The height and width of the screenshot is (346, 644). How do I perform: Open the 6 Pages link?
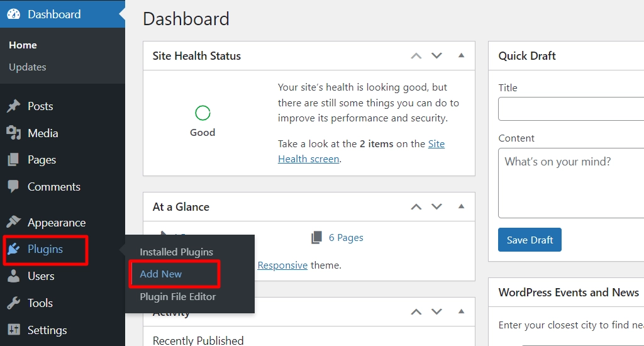pyautogui.click(x=346, y=238)
